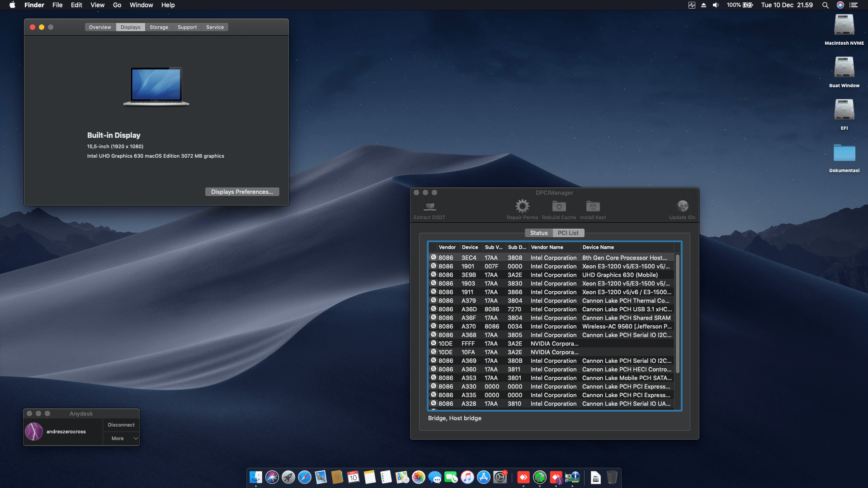
Task: Select the Wireless-AC 9560 row
Action: pyautogui.click(x=552, y=326)
